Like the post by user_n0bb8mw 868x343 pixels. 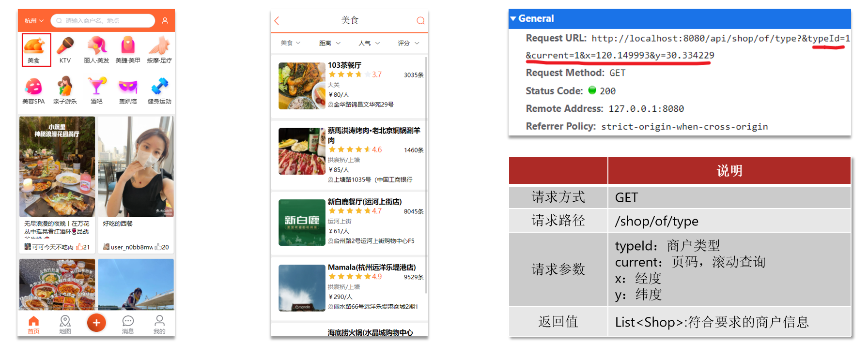[158, 247]
